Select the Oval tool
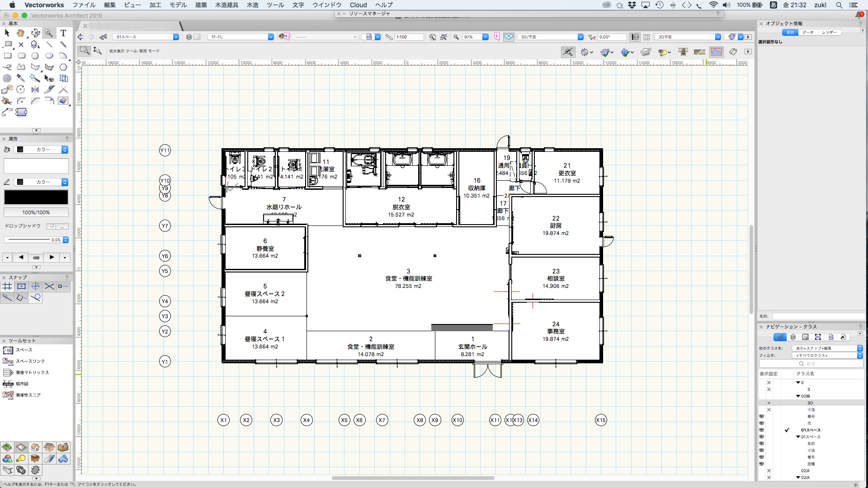 coord(49,56)
